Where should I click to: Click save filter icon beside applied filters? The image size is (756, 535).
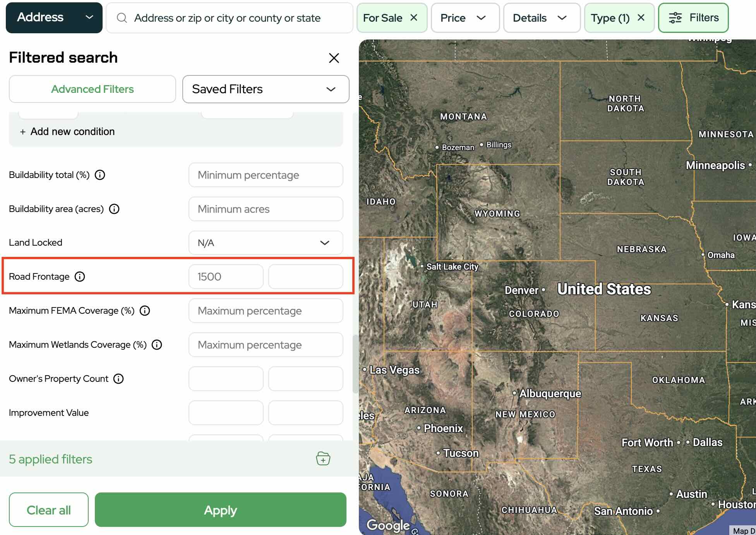pos(323,459)
